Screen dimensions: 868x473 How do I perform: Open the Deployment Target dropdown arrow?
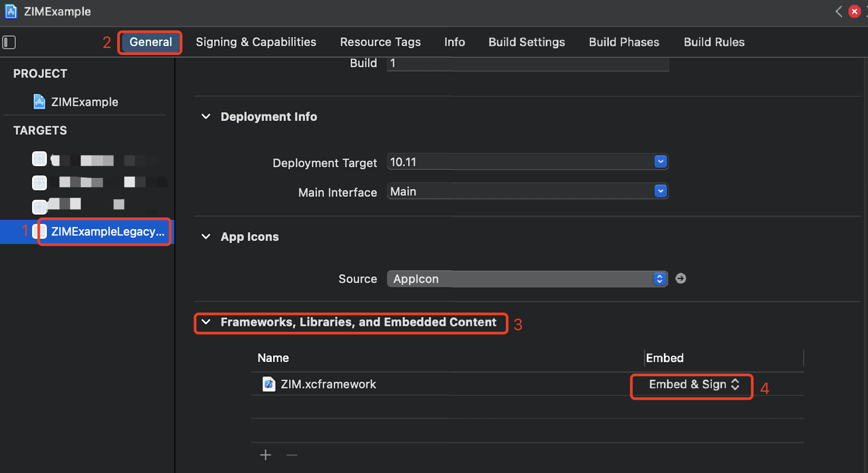pyautogui.click(x=660, y=162)
